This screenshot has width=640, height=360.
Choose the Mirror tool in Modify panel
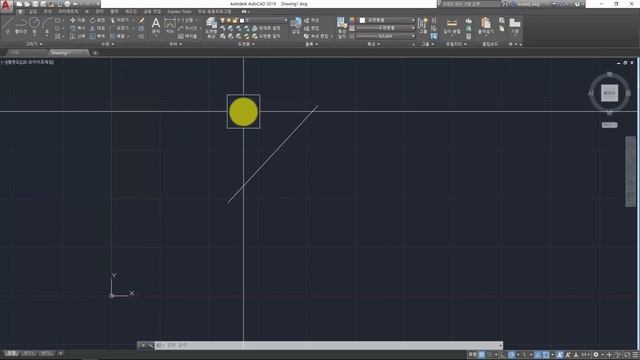coord(97,28)
